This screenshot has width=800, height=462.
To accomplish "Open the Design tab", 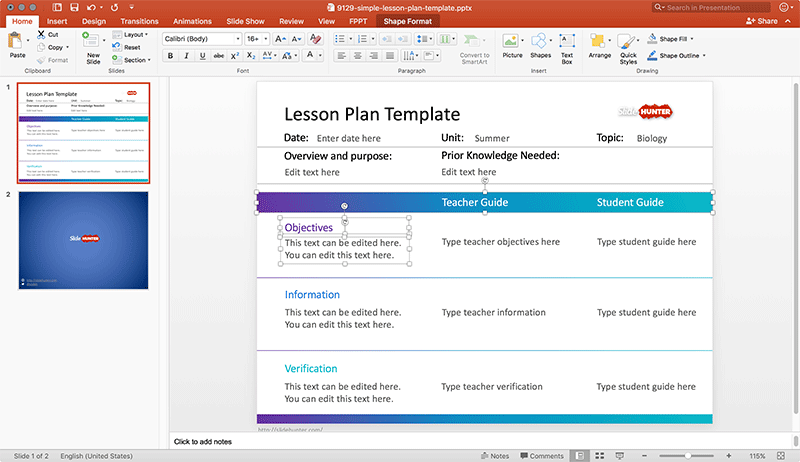I will [94, 21].
